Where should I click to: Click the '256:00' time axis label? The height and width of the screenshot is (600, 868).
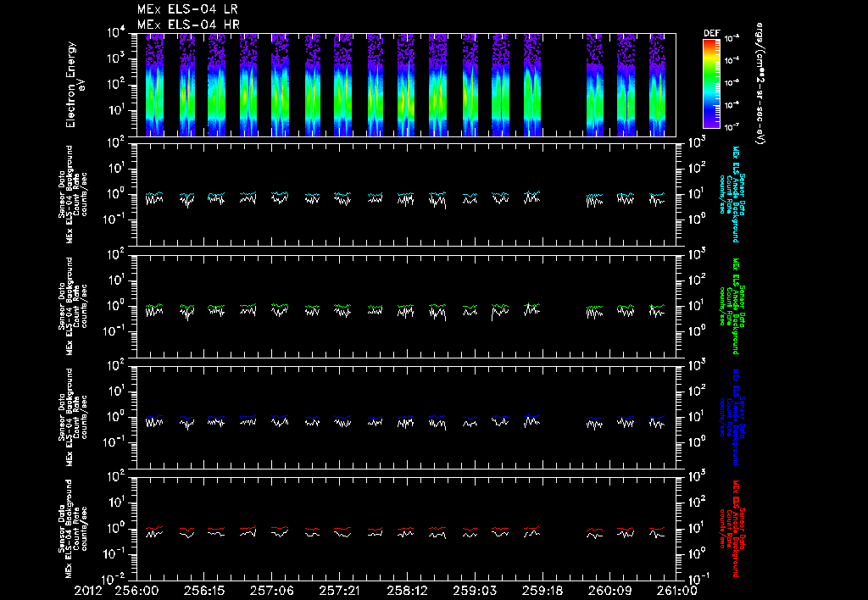point(136,591)
